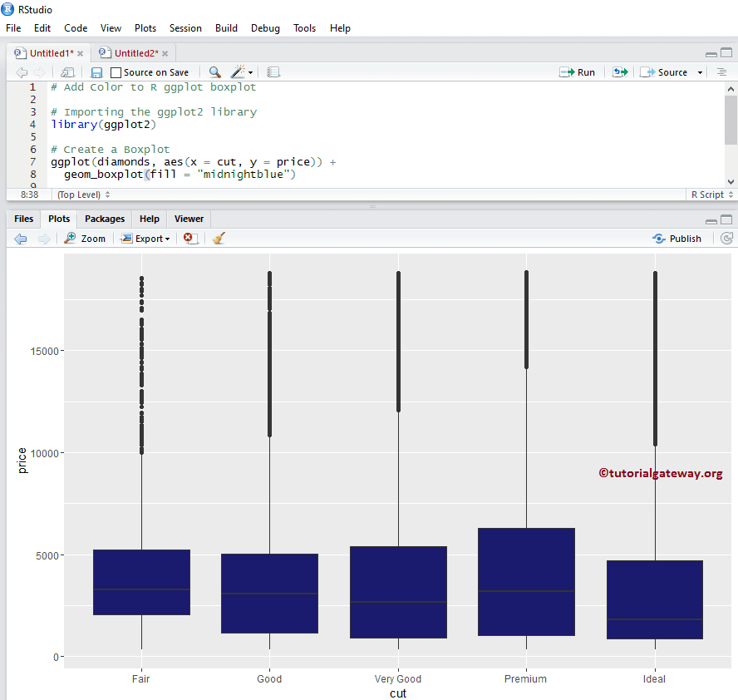Viewport: 738px width, 700px height.
Task: Click the show in new window icon
Action: [x=67, y=72]
